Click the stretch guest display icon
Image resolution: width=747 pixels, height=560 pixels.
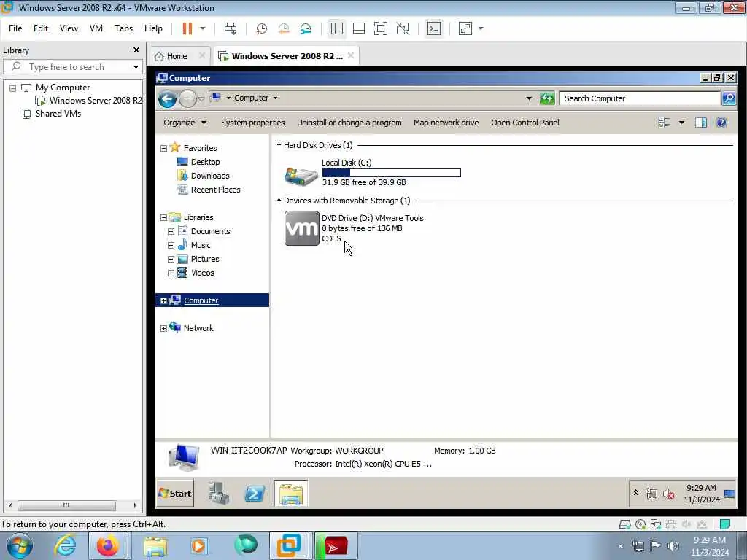coord(465,28)
